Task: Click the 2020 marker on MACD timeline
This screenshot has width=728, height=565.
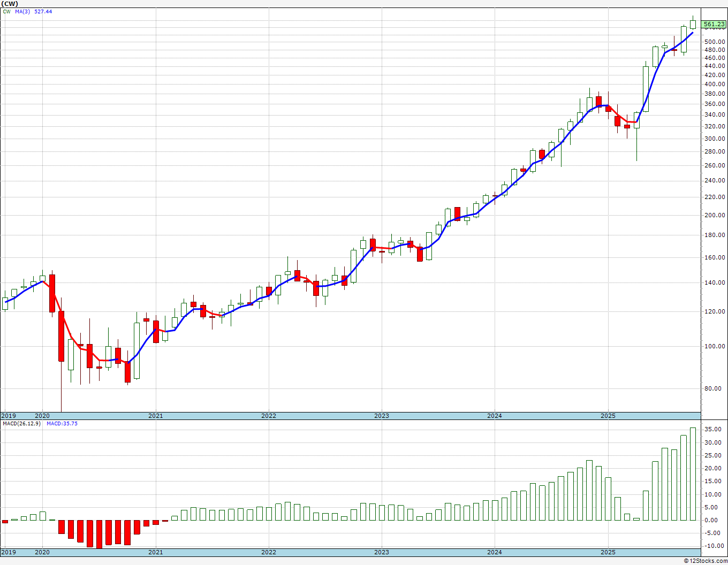Action: 42,552
